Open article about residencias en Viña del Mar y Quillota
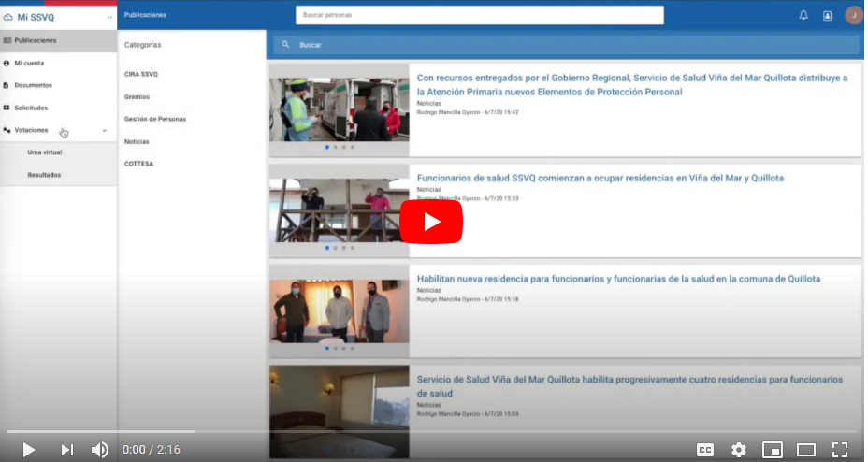 click(600, 179)
